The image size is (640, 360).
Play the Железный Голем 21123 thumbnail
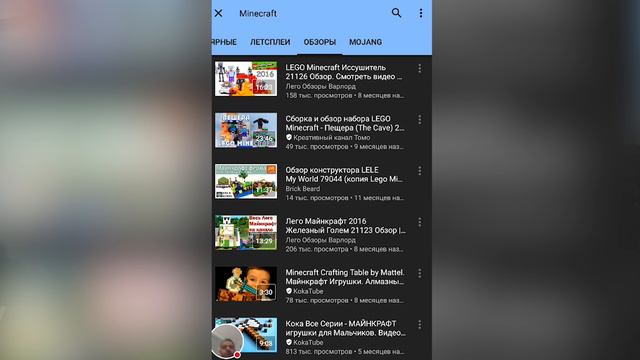point(246,233)
